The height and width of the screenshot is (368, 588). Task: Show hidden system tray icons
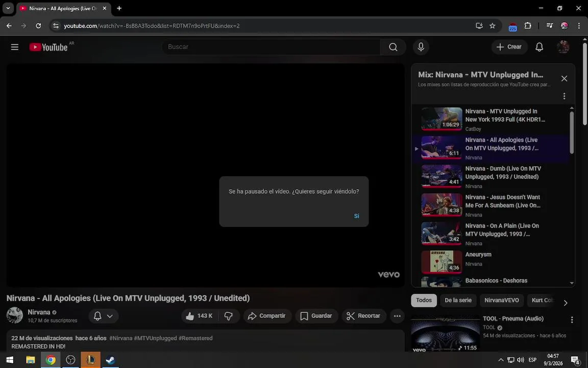(x=501, y=360)
